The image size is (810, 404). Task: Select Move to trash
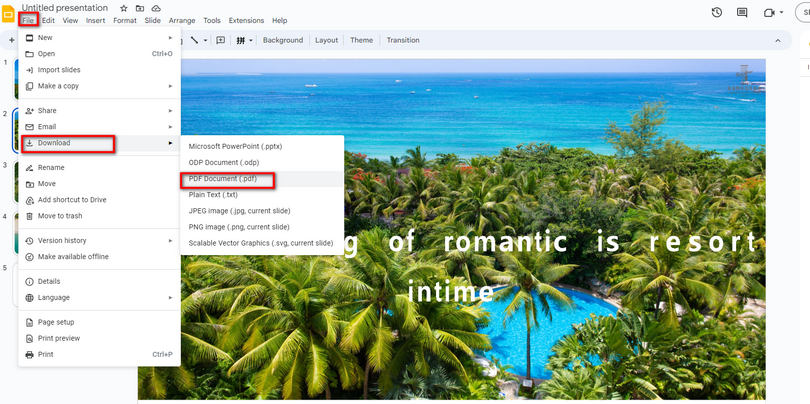99,215
